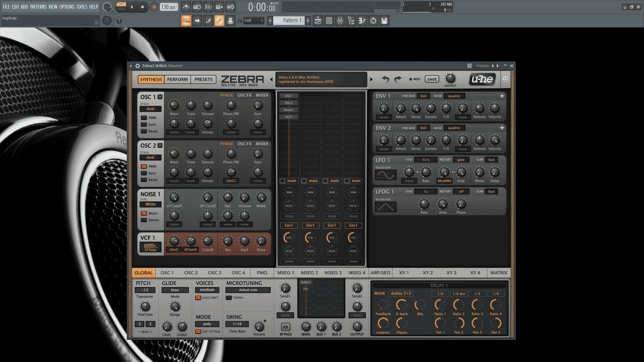Click the undo history refresh icon
644x362 pixels.
tap(373, 21)
